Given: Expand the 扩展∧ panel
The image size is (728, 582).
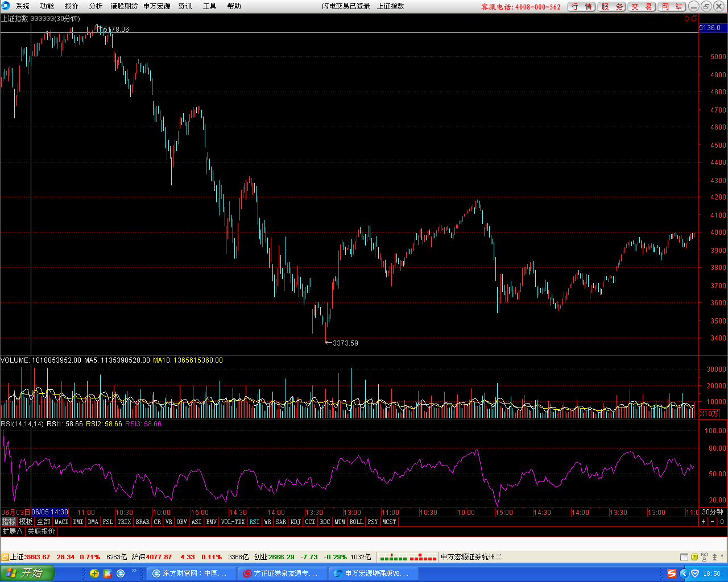Looking at the screenshot, I should pos(12,531).
